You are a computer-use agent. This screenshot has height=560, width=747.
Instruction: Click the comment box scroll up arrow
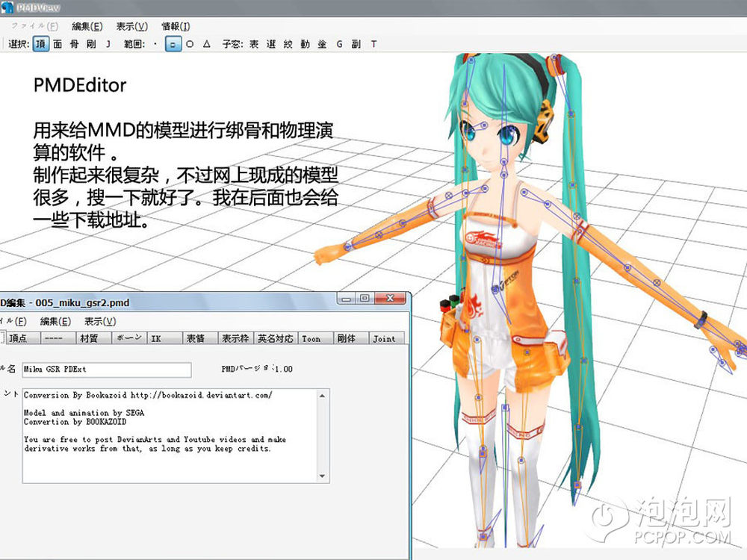[323, 396]
